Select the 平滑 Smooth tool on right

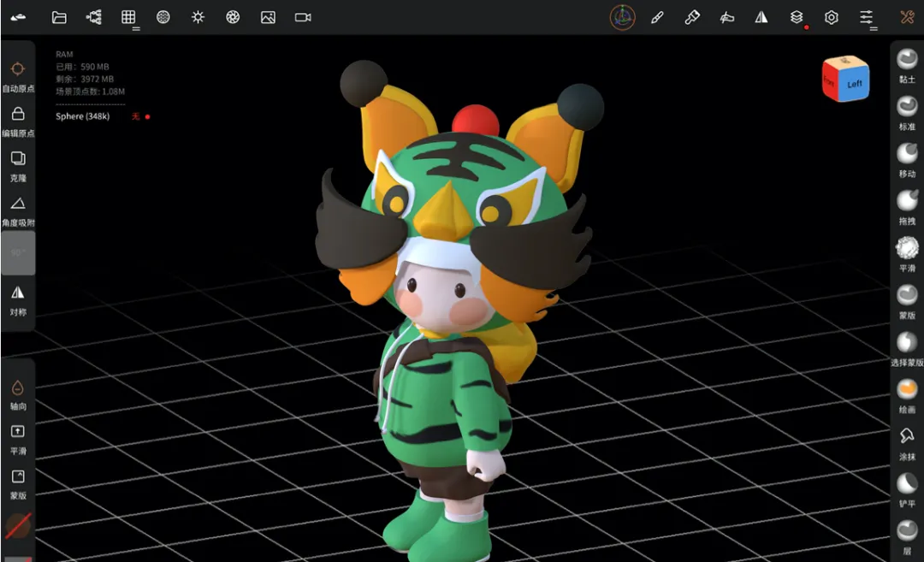click(x=907, y=254)
